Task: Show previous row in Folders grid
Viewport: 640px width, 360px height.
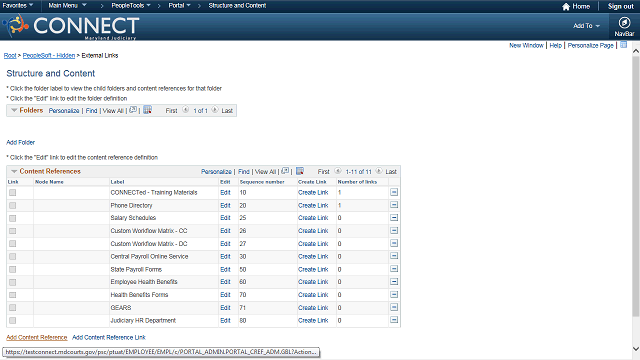Action: [185, 110]
